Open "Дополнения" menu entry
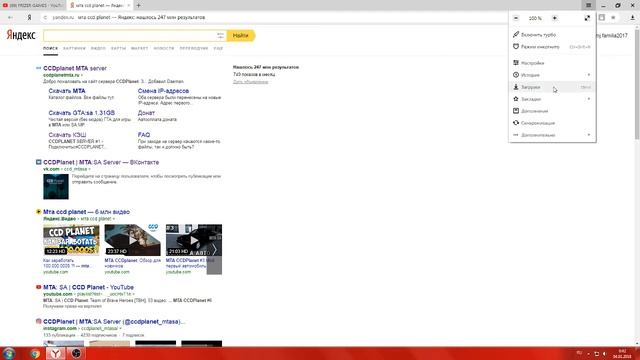Image resolution: width=640 pixels, height=360 pixels. coord(552,111)
